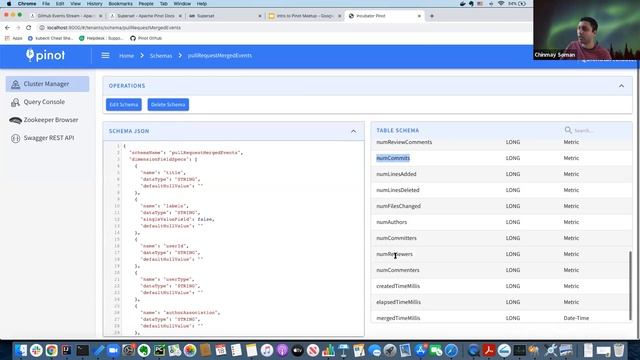Open Calendar from the dock
This screenshot has height=360, width=640.
(x=221, y=350)
